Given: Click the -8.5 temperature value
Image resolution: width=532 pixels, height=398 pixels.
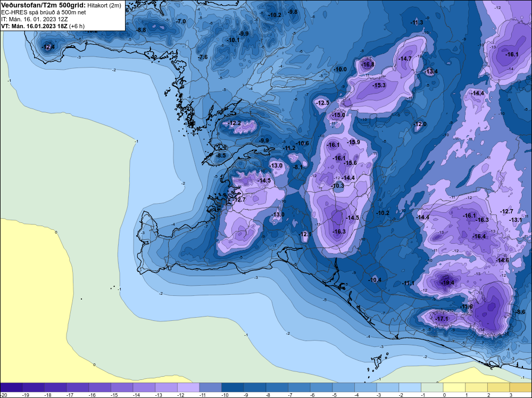Looking at the screenshot, I should click(x=221, y=155).
